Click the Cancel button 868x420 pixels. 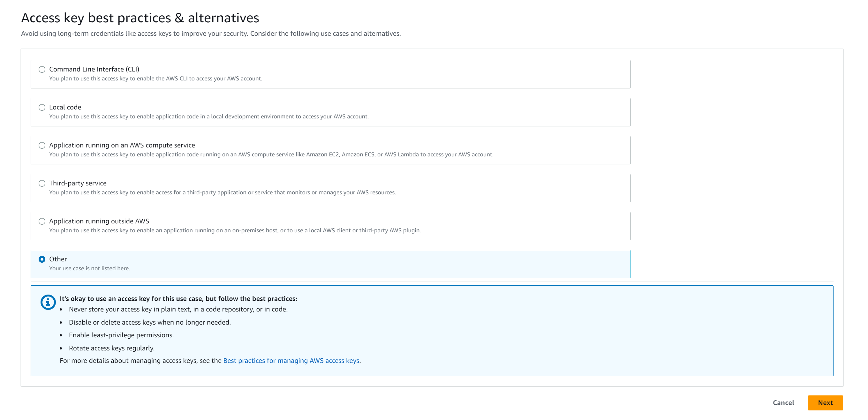pyautogui.click(x=783, y=403)
